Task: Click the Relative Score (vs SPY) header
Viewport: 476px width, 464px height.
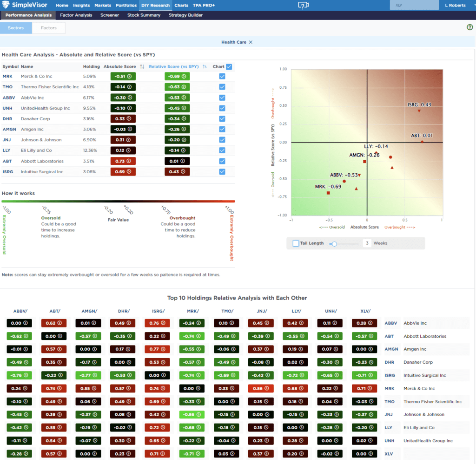Action: pos(174,66)
